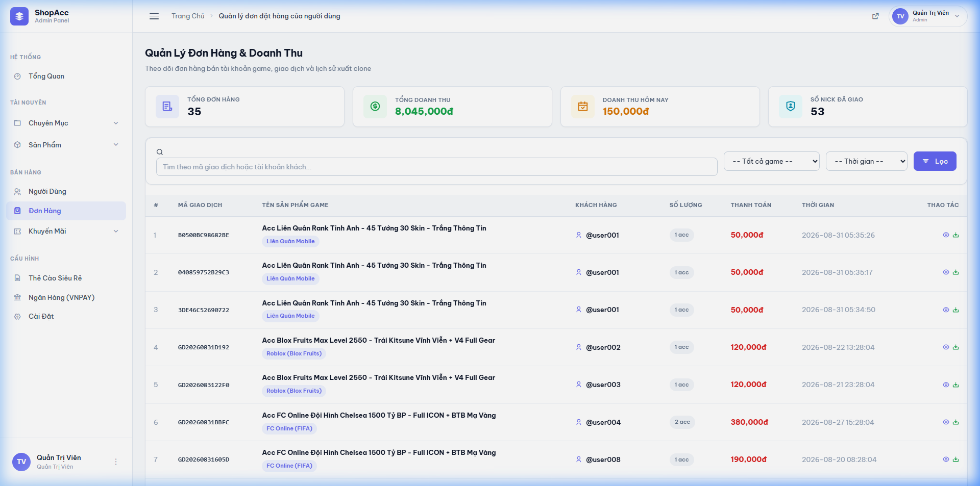Screen dimensions: 980x486
Task: View details of order GD20260831BBFC
Action: tap(946, 422)
